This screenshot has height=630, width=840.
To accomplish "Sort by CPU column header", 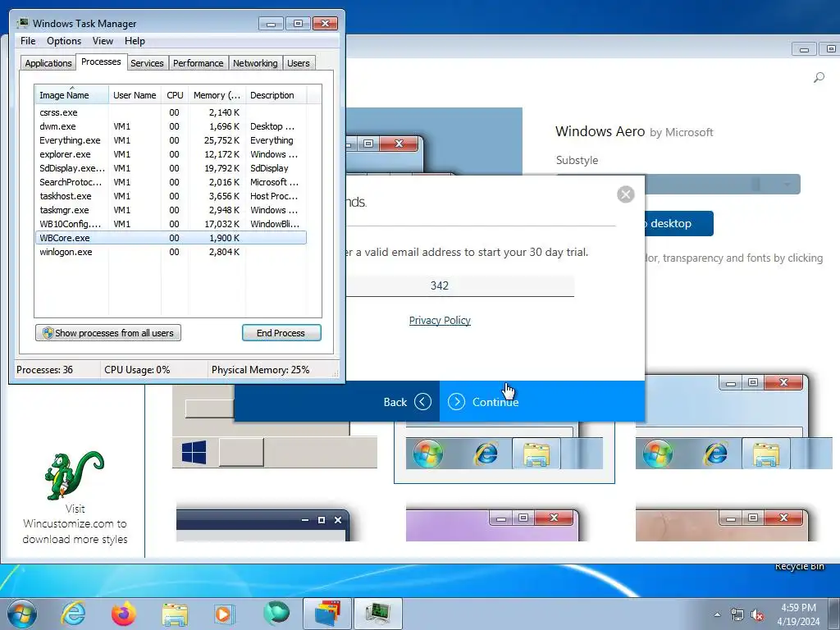I will [175, 95].
